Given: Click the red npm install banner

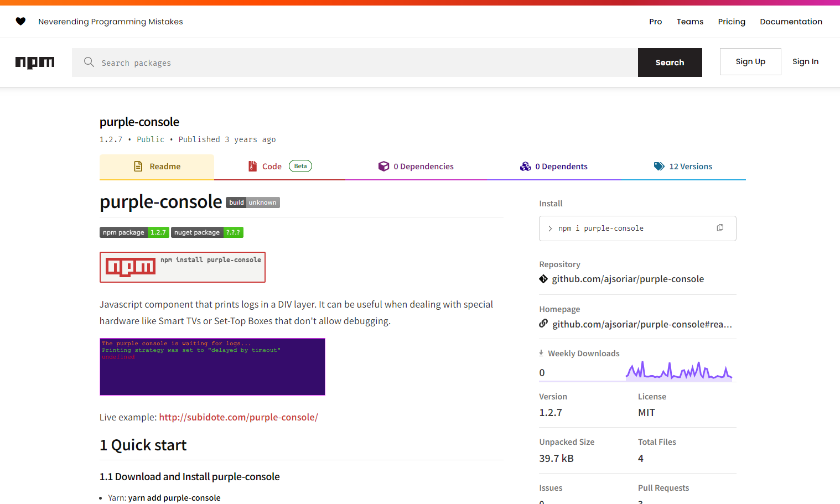Looking at the screenshot, I should (x=183, y=267).
